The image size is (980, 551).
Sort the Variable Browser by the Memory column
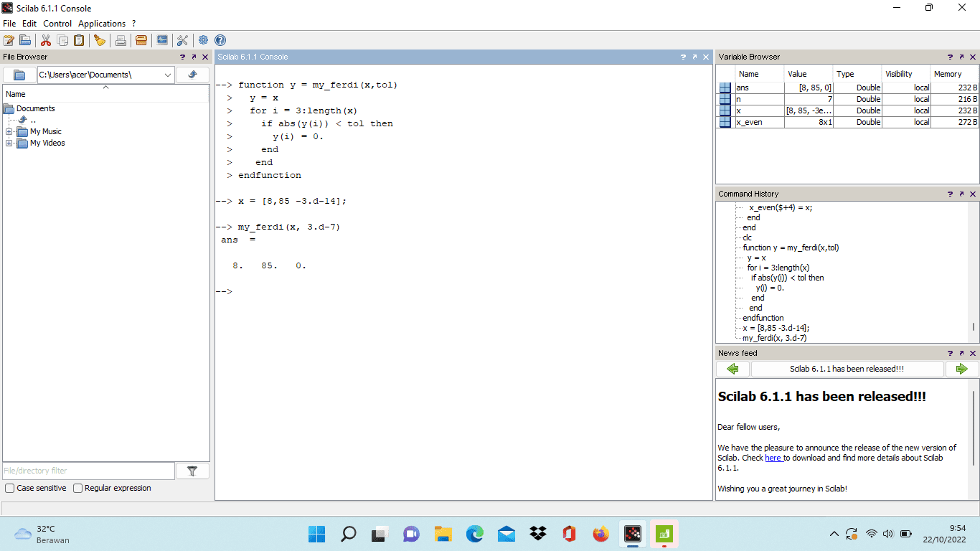pyautogui.click(x=955, y=74)
